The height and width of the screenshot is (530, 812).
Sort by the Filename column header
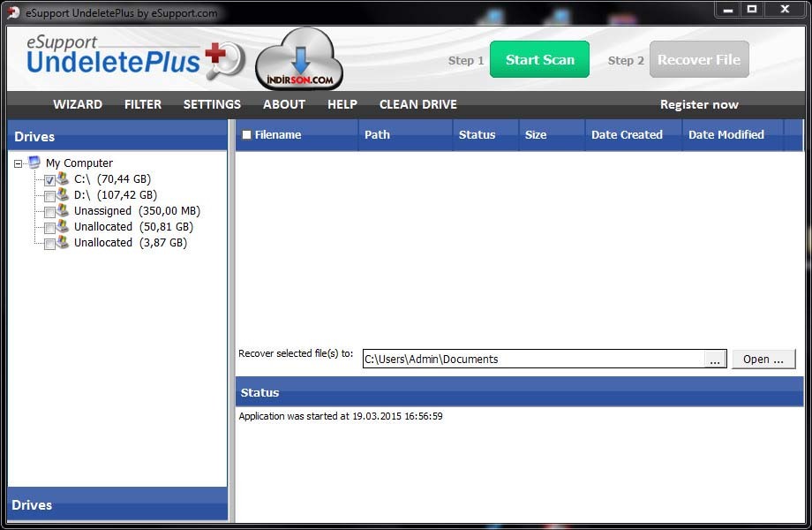pyautogui.click(x=297, y=134)
